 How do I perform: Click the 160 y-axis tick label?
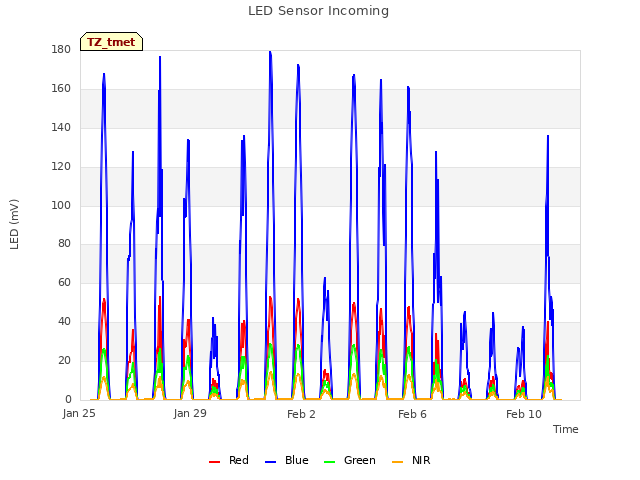(x=61, y=89)
